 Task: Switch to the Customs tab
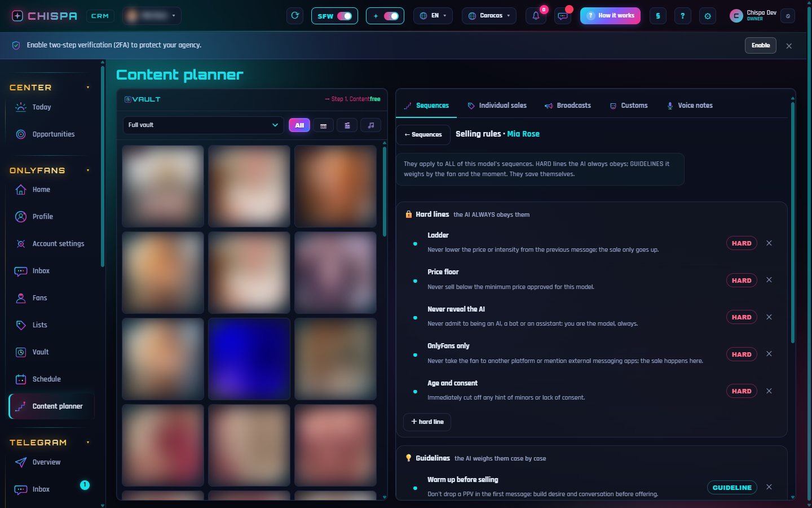coord(629,106)
